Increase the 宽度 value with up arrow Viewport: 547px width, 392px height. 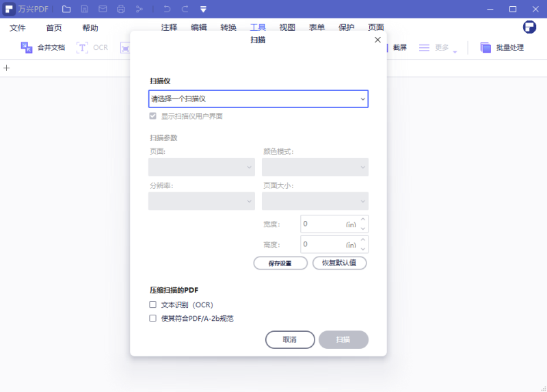(363, 219)
